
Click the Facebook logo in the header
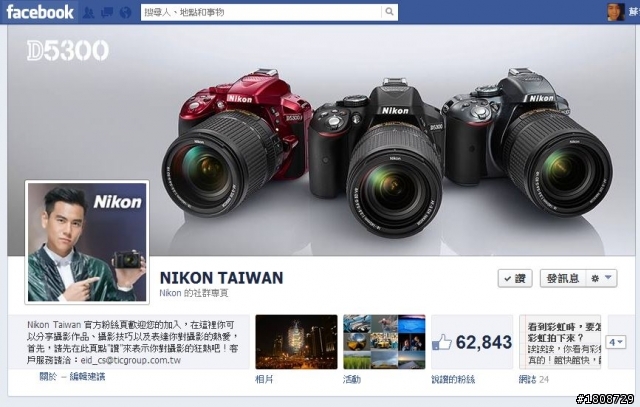point(40,12)
